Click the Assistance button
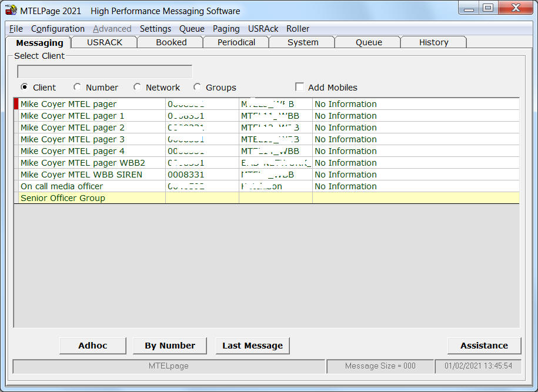Screen dimensions: 538x392 (484, 346)
